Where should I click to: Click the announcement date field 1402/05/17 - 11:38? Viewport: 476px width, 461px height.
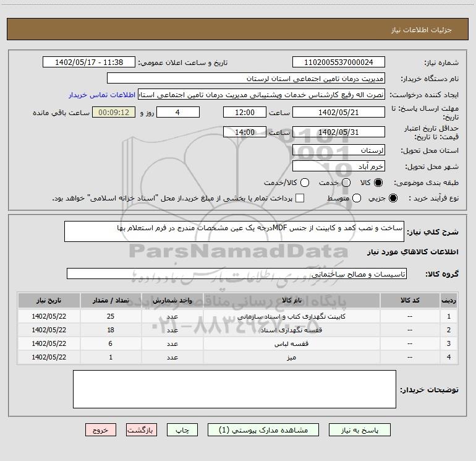89,62
